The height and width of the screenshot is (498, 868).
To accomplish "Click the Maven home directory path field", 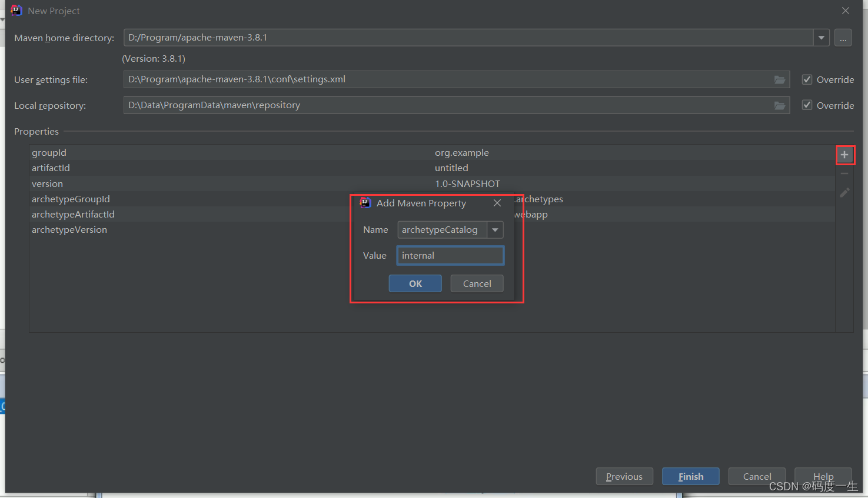I will [468, 38].
